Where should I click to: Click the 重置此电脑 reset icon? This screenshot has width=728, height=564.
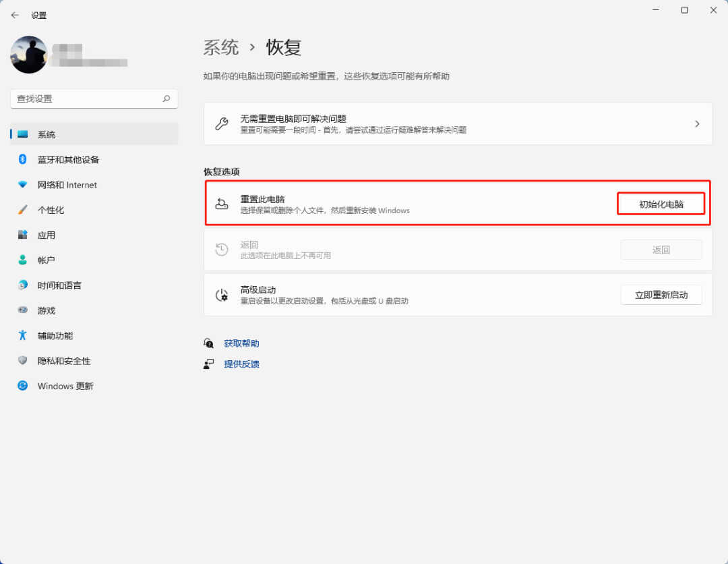point(222,204)
